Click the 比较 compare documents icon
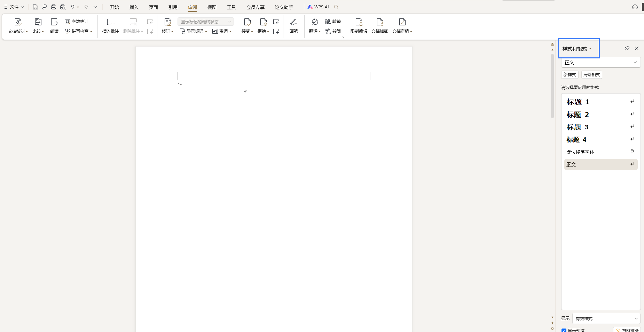 [38, 22]
